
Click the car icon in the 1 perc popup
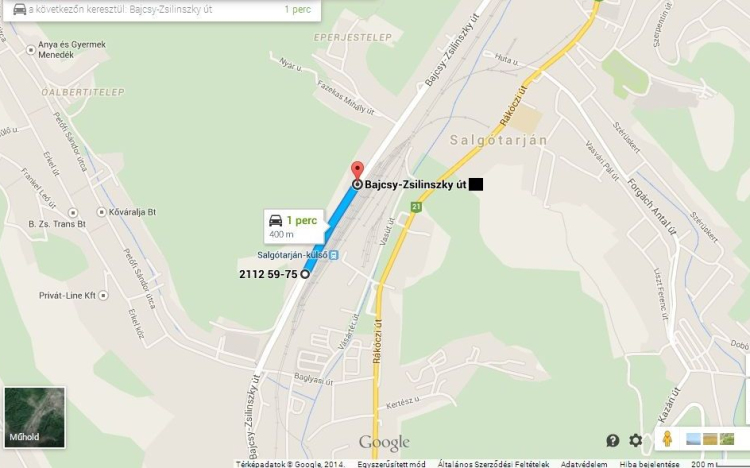(x=276, y=221)
